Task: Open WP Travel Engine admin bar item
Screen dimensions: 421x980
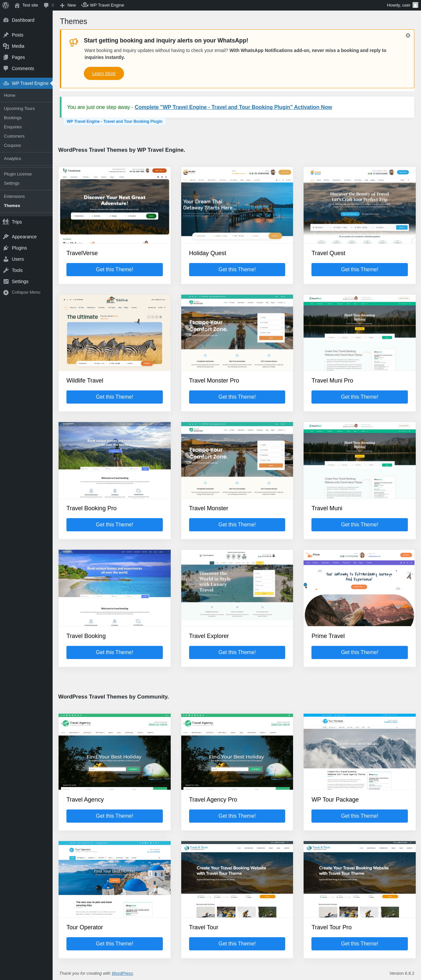Action: [x=103, y=5]
